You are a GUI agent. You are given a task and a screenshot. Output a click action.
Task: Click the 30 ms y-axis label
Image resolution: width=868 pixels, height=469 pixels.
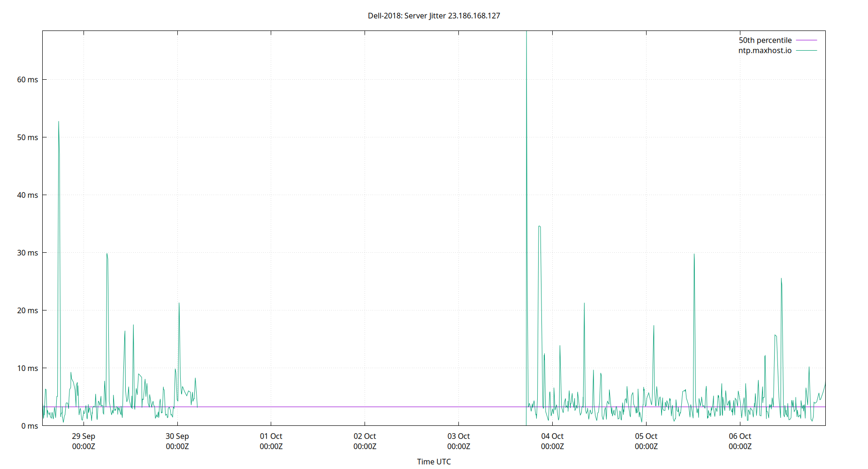click(28, 253)
